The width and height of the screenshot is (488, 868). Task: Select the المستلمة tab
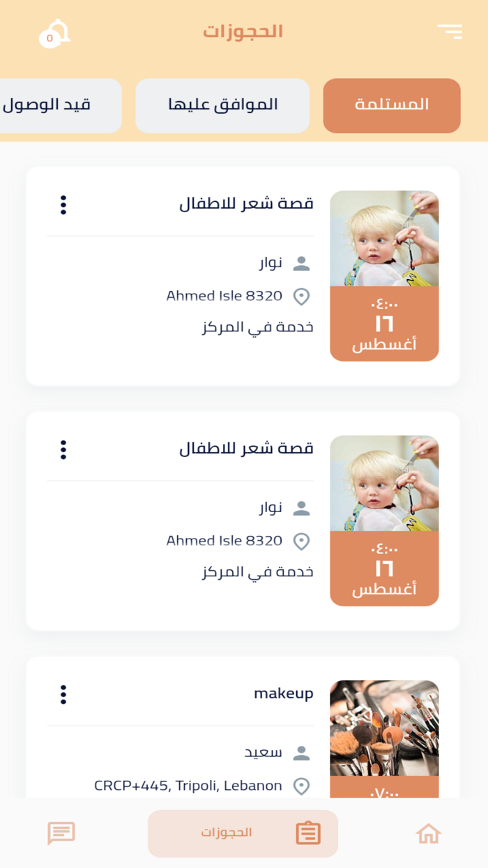tap(392, 105)
